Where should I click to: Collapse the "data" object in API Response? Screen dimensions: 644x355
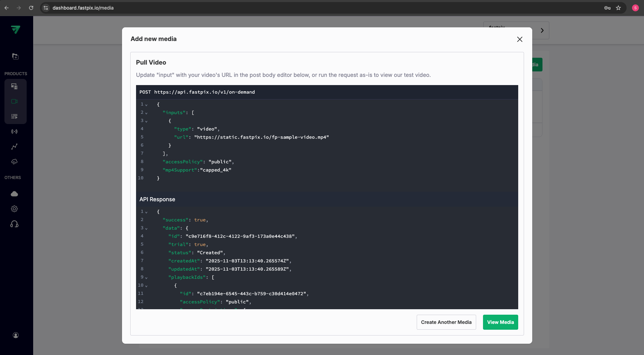pos(146,229)
